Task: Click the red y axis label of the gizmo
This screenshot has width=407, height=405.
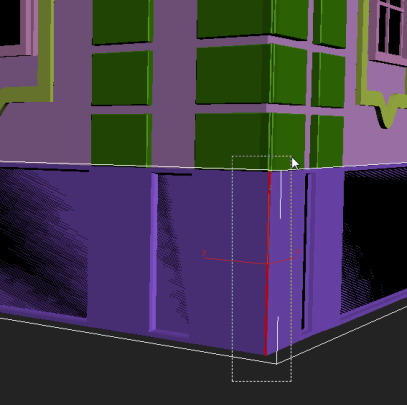Action: 204,252
